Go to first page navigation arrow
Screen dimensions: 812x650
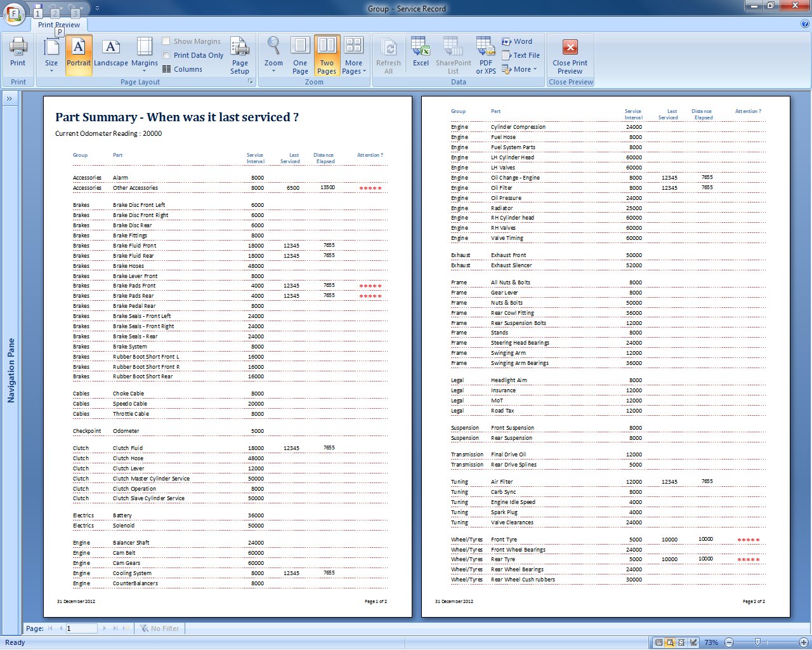[x=51, y=628]
